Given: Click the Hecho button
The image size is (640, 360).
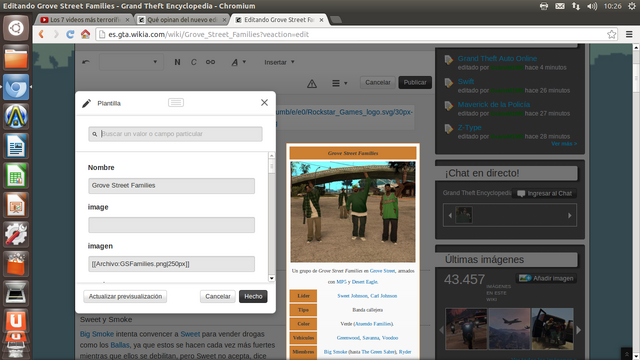Looking at the screenshot, I should tap(253, 296).
